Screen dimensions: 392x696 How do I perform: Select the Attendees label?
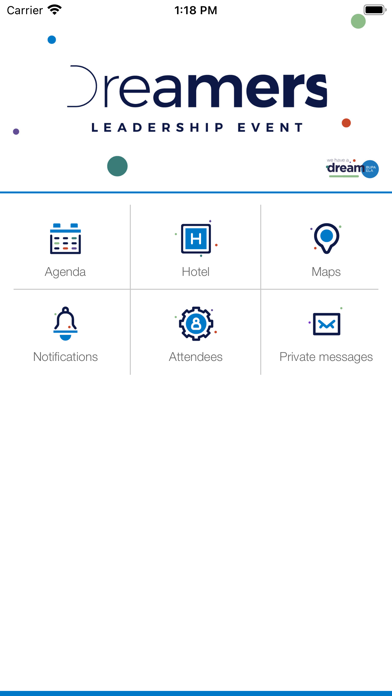tap(196, 356)
